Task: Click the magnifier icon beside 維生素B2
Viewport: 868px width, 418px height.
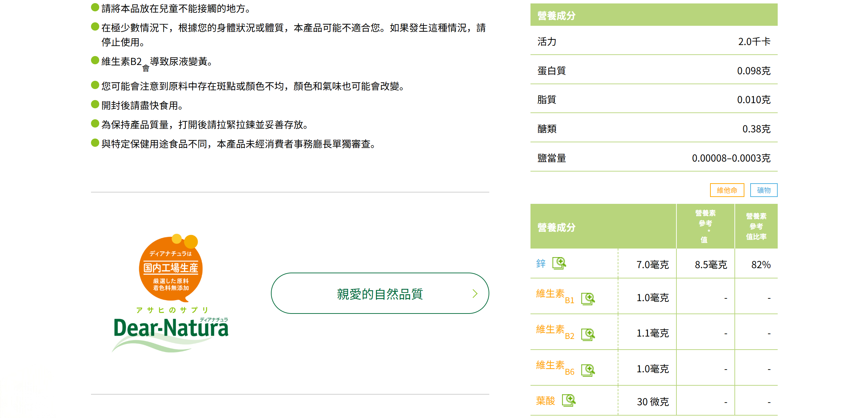Action: point(588,334)
